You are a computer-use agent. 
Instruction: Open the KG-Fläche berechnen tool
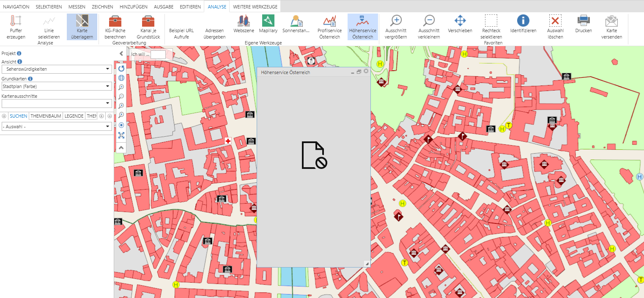(115, 27)
